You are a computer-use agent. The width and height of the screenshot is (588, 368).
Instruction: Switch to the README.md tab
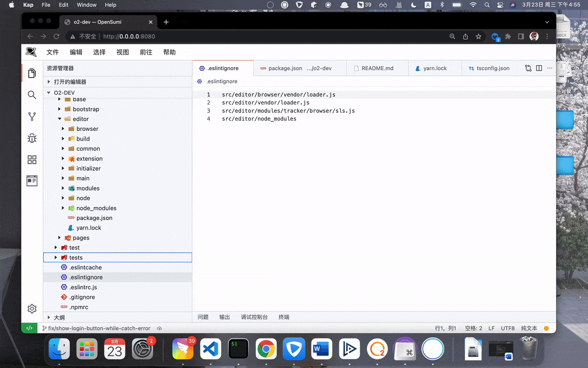click(377, 68)
